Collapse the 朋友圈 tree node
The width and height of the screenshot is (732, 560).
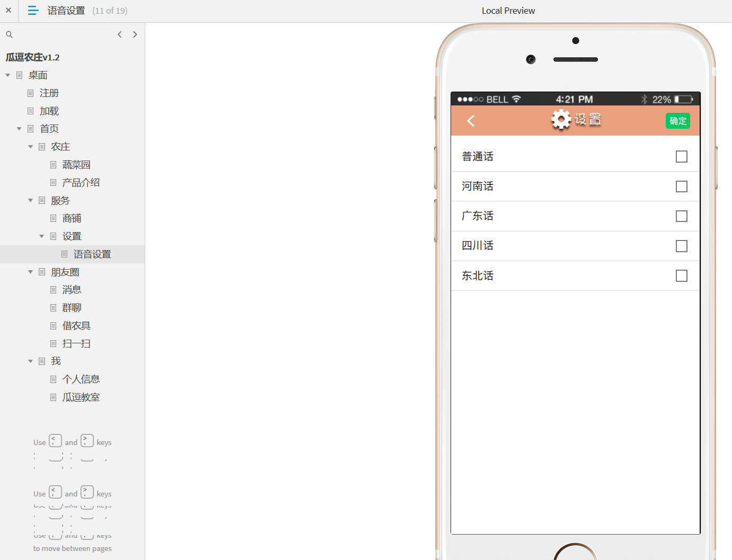tap(30, 272)
